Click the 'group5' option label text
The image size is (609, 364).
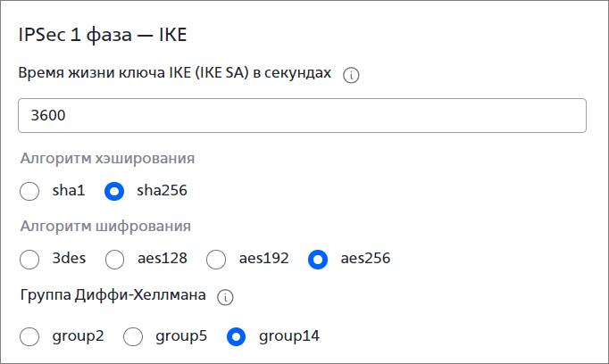point(181,336)
